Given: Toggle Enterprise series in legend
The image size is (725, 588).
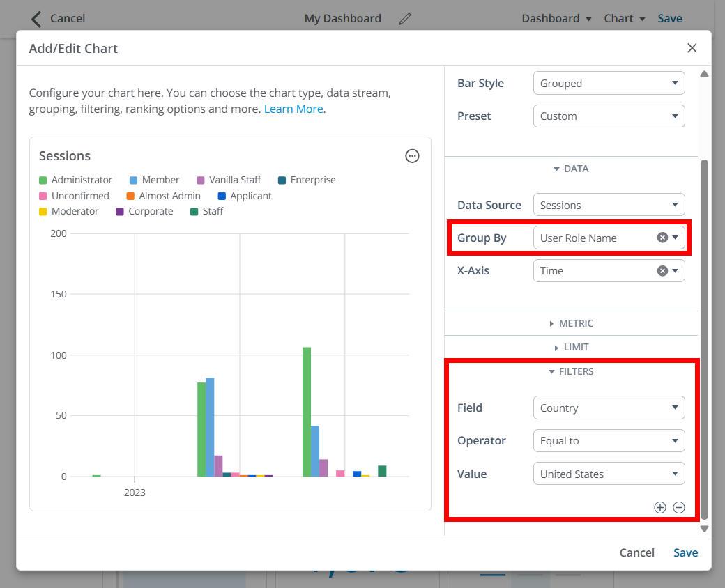Looking at the screenshot, I should pyautogui.click(x=307, y=180).
